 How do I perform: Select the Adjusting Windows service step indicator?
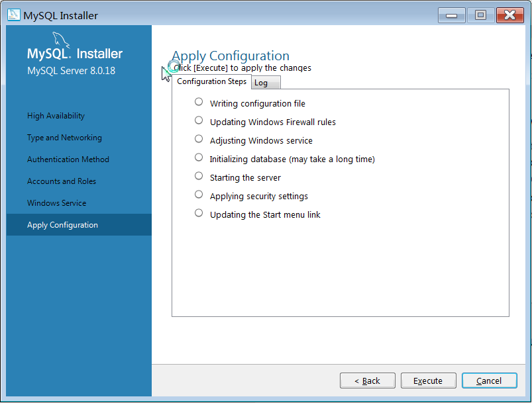[x=199, y=139]
